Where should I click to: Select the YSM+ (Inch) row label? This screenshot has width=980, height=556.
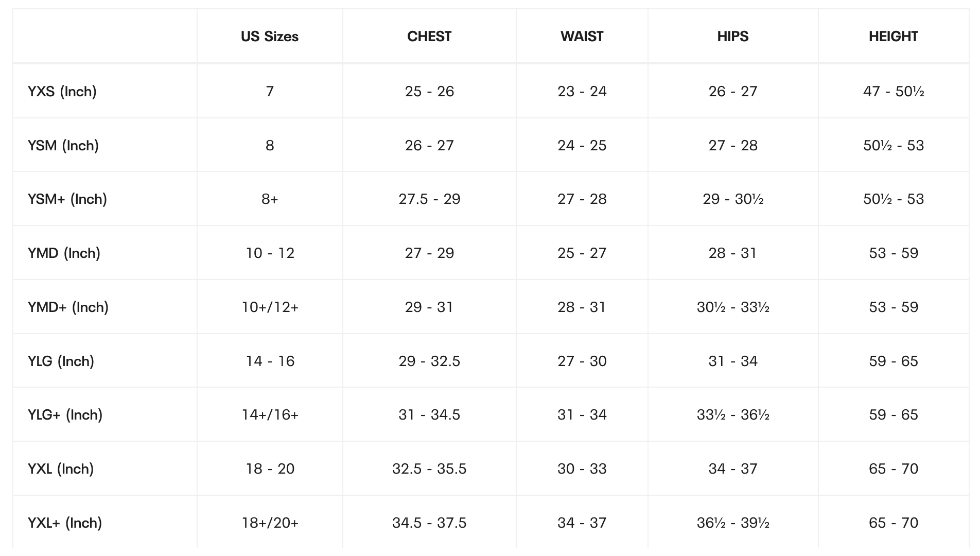pos(67,199)
